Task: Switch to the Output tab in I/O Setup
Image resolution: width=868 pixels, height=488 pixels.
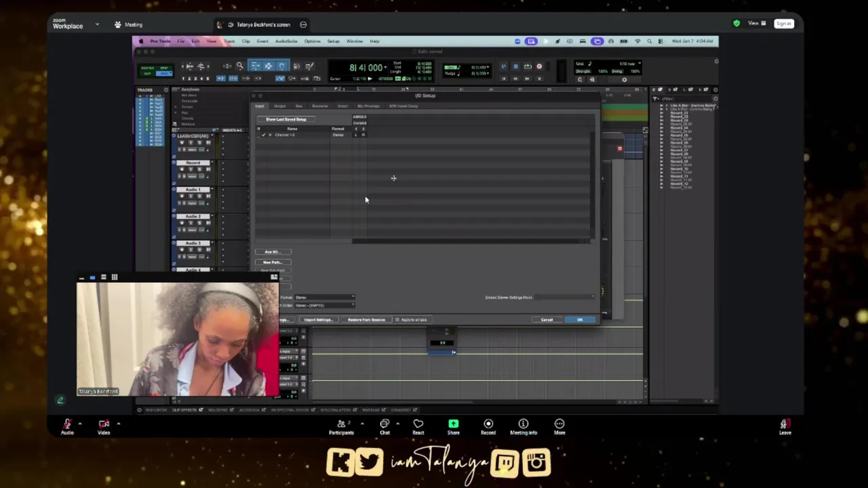Action: click(x=279, y=106)
